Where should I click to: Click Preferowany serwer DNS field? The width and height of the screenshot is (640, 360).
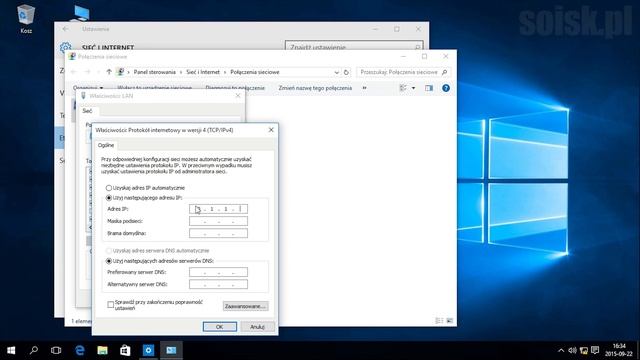(218, 272)
